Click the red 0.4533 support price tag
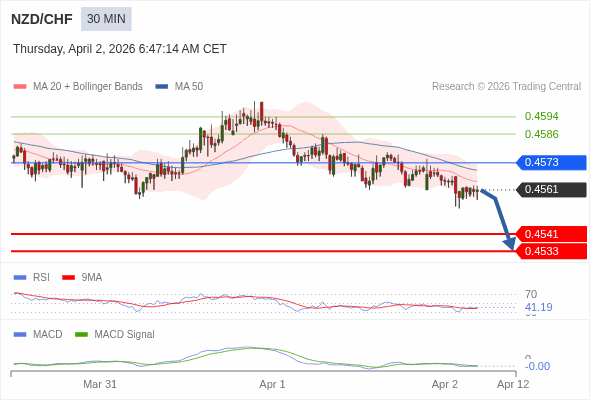 click(x=551, y=251)
